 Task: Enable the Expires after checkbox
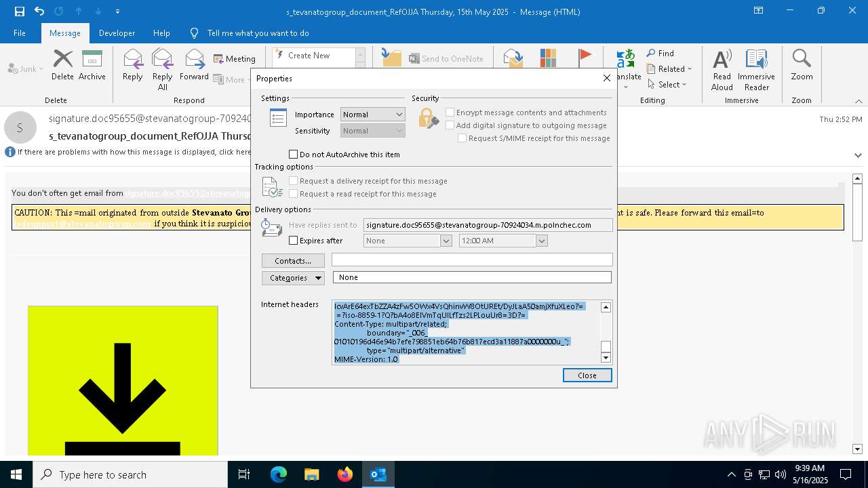coord(294,241)
